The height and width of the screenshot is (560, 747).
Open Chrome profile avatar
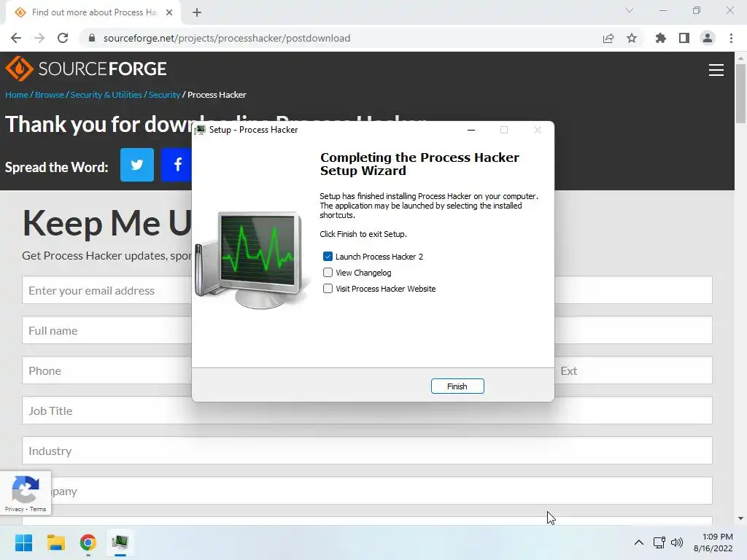[708, 38]
